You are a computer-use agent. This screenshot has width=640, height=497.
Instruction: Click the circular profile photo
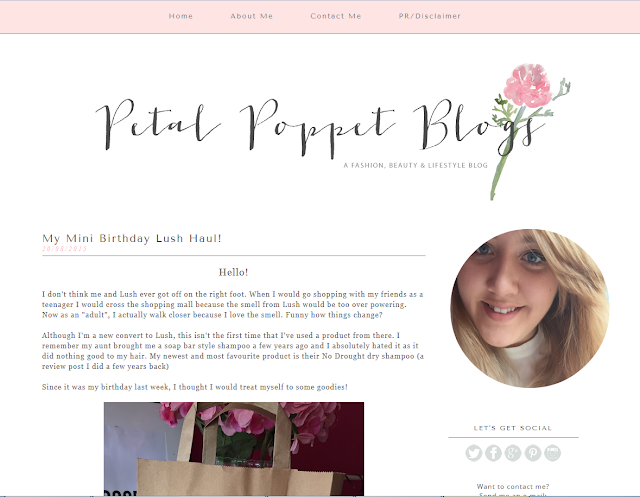point(530,308)
